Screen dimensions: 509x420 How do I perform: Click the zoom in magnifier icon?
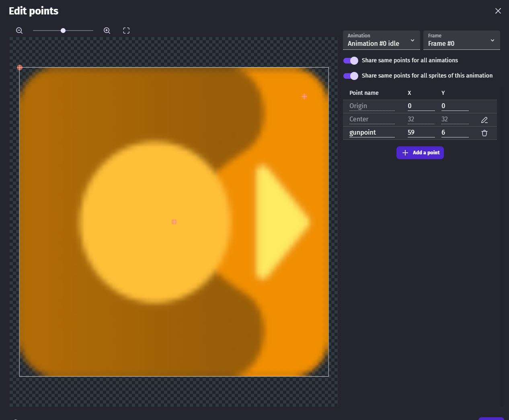tap(107, 31)
